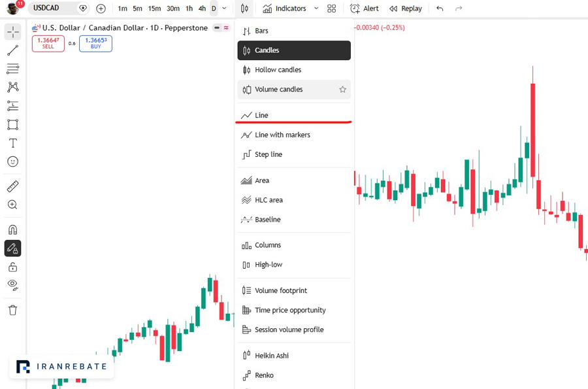This screenshot has height=389, width=588.
Task: Click the red SELL price button
Action: coord(48,44)
